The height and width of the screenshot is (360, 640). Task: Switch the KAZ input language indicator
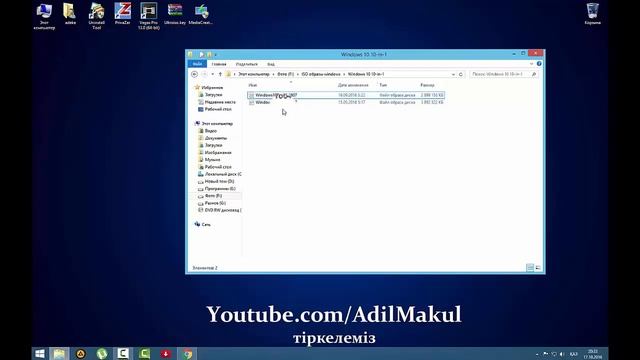click(573, 354)
